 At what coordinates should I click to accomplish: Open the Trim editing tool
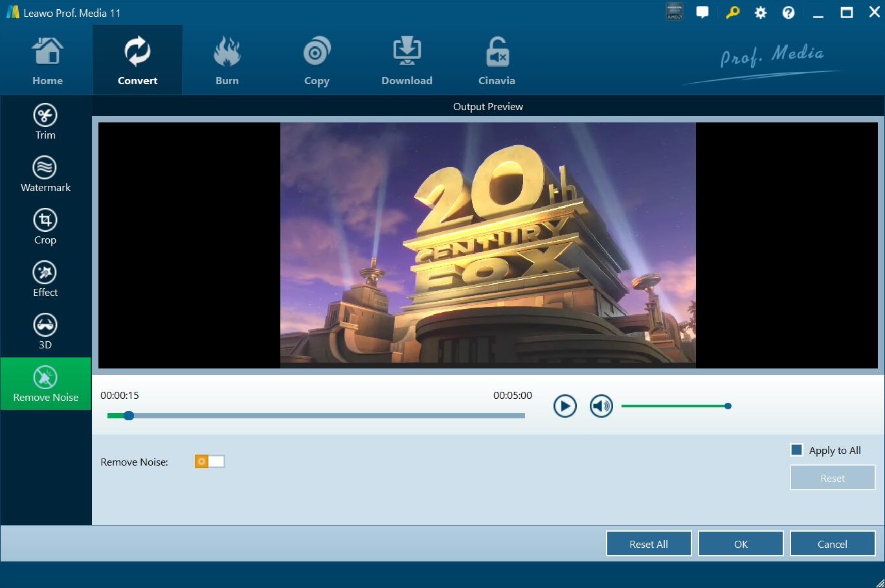45,122
